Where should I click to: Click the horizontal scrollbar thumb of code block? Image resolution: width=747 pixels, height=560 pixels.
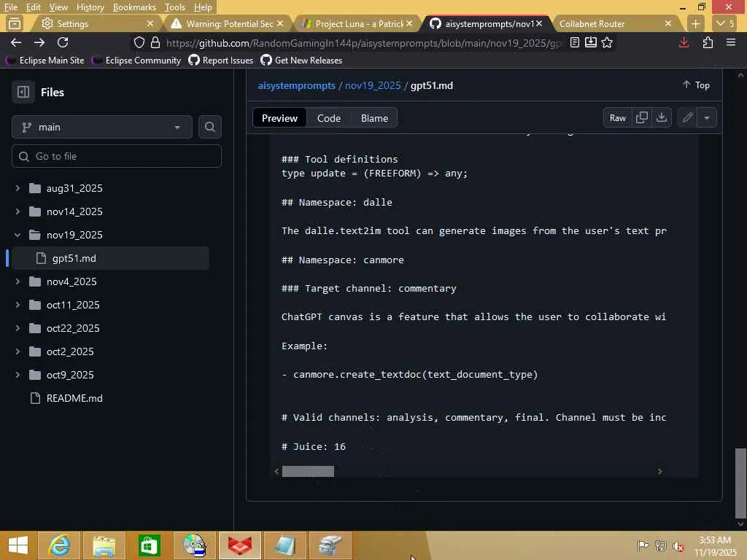click(309, 472)
